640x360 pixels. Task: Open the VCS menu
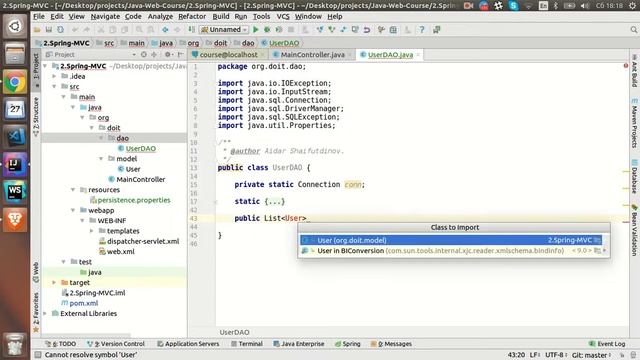point(283,16)
